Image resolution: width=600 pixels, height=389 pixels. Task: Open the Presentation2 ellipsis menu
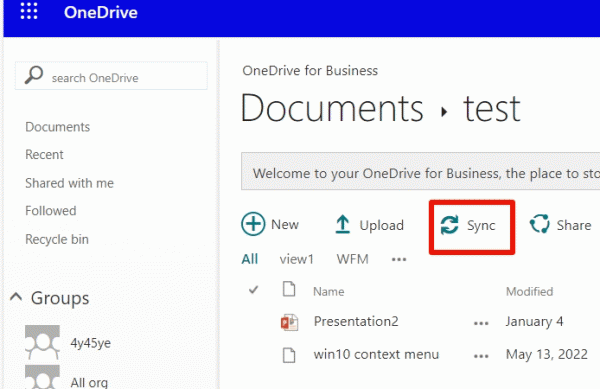click(481, 323)
